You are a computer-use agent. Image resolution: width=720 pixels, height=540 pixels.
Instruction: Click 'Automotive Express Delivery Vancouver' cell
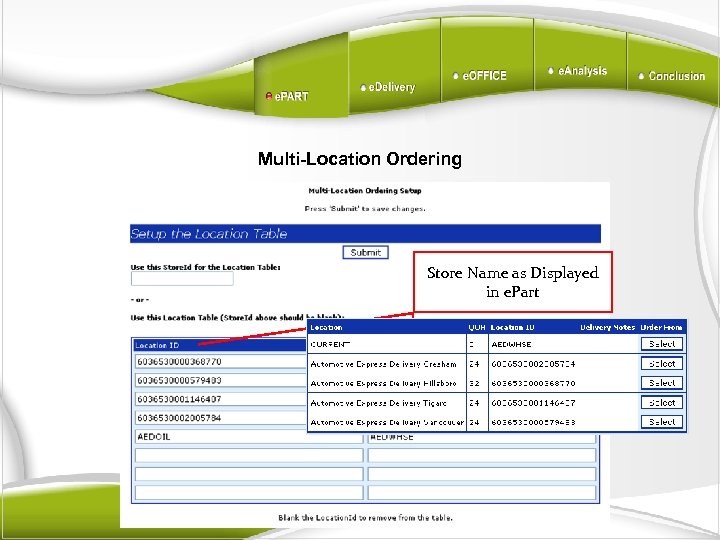click(x=387, y=422)
